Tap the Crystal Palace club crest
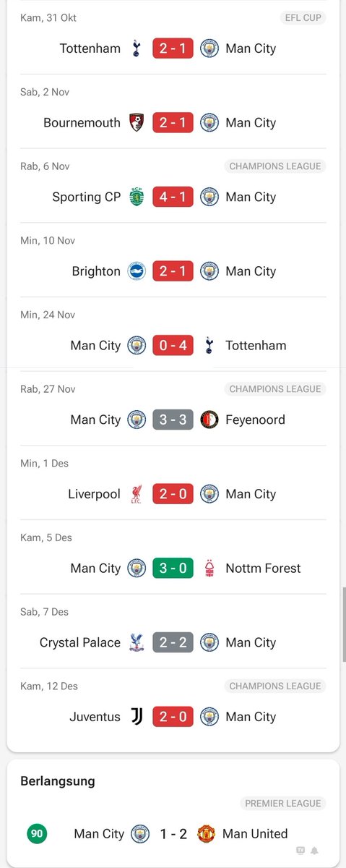 (x=137, y=642)
